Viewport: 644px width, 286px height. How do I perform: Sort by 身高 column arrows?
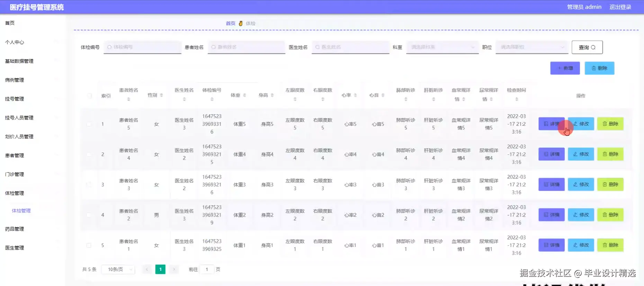(x=272, y=95)
